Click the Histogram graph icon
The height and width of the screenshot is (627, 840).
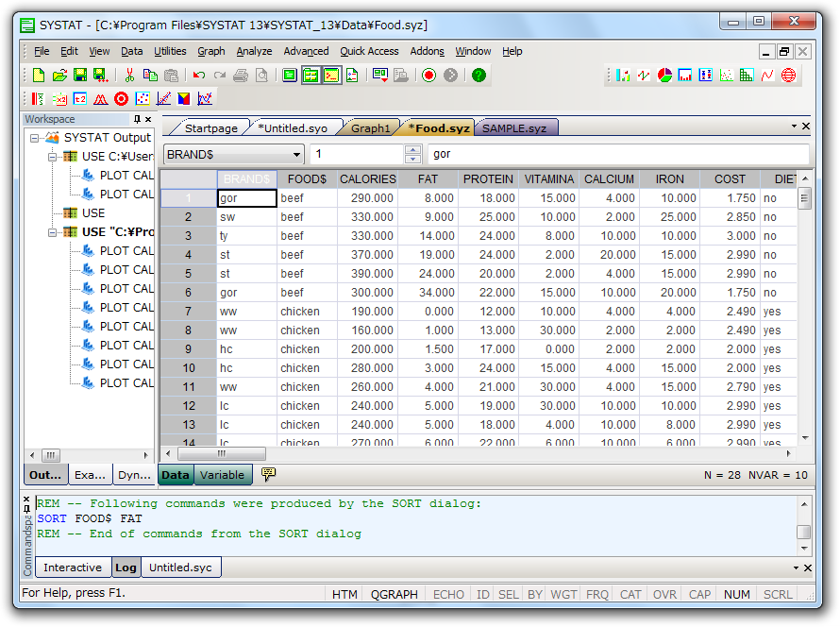[x=684, y=75]
